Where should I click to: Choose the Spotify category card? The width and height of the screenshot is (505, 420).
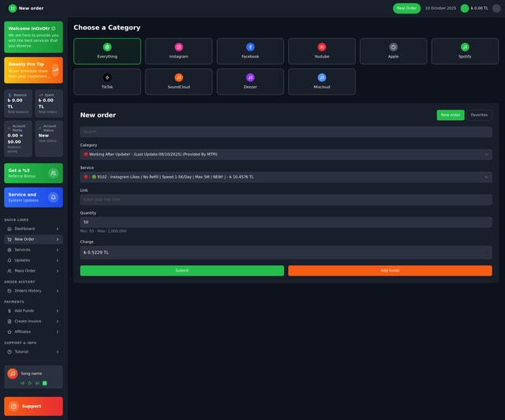click(x=465, y=51)
